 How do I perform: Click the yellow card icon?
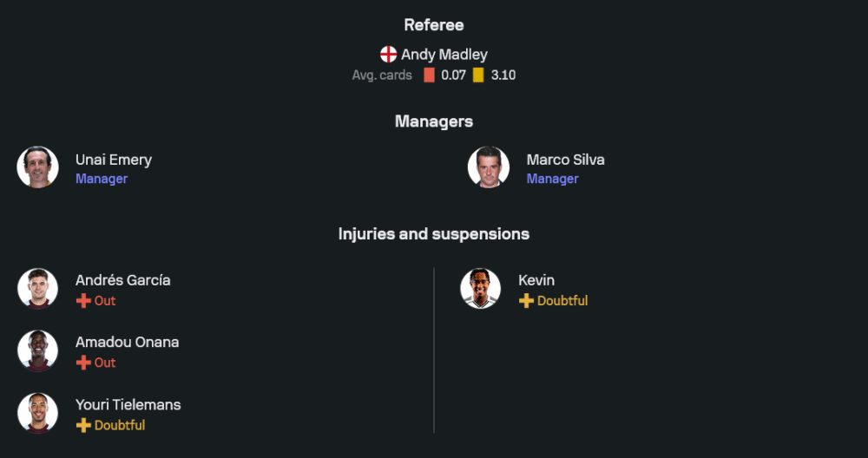tap(478, 75)
